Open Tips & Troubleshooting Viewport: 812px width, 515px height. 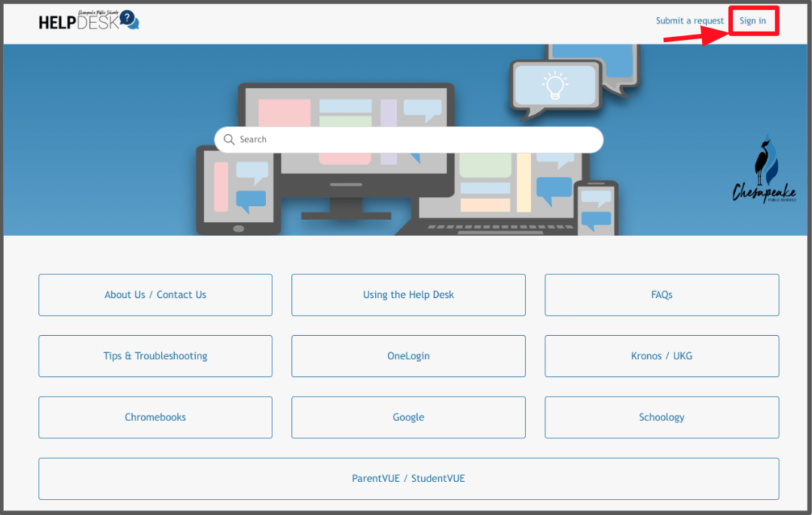coord(155,355)
